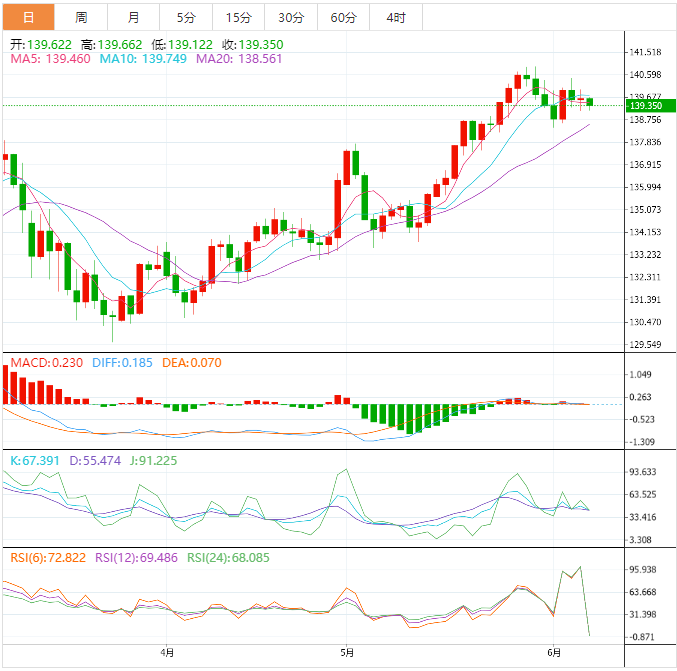Click the RSI(6): 72.822 label
The height and width of the screenshot is (671, 677).
49,557
